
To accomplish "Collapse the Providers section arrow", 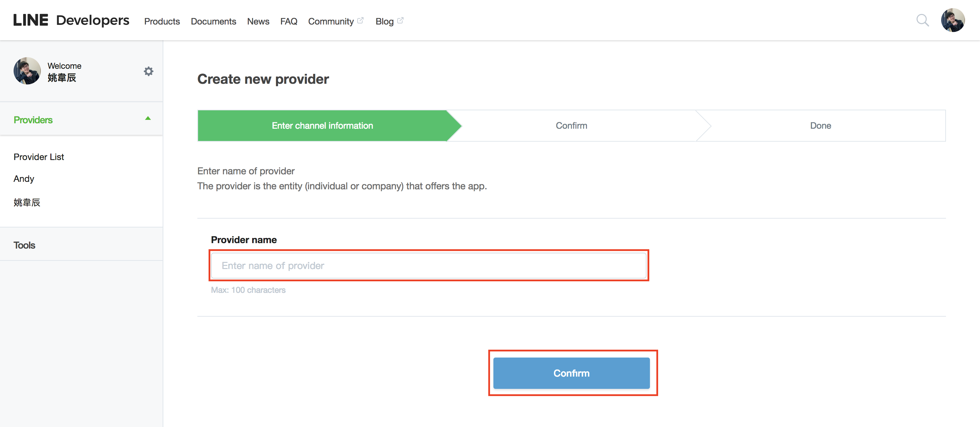I will click(148, 119).
